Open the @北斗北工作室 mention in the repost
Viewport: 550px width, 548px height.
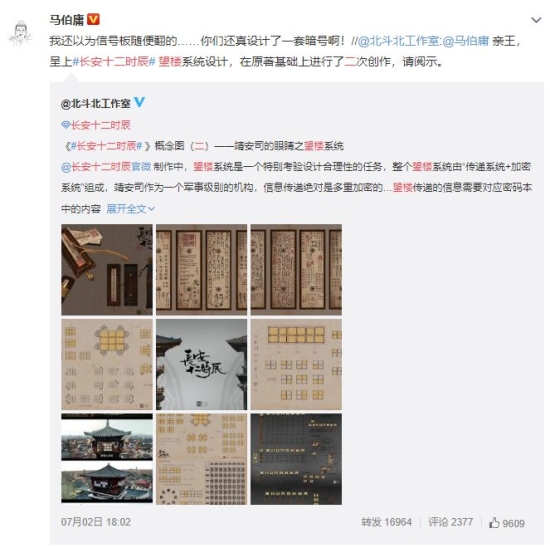point(399,41)
